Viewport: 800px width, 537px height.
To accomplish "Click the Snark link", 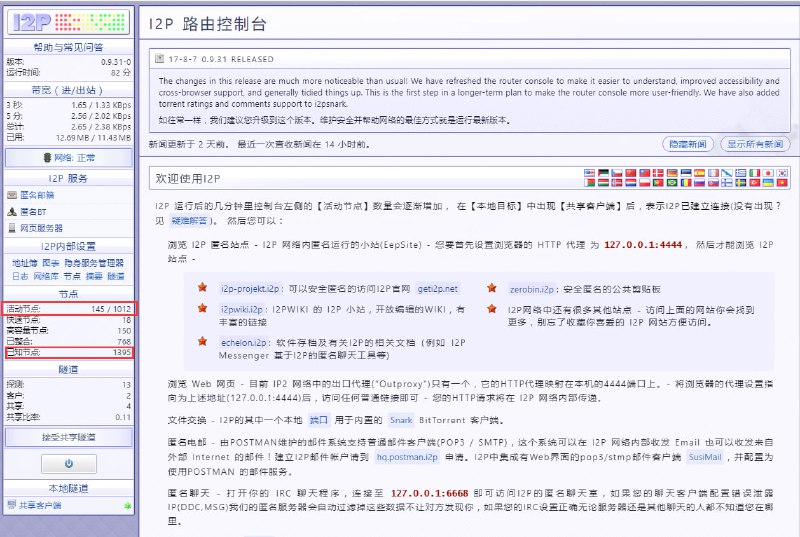I will click(x=401, y=420).
